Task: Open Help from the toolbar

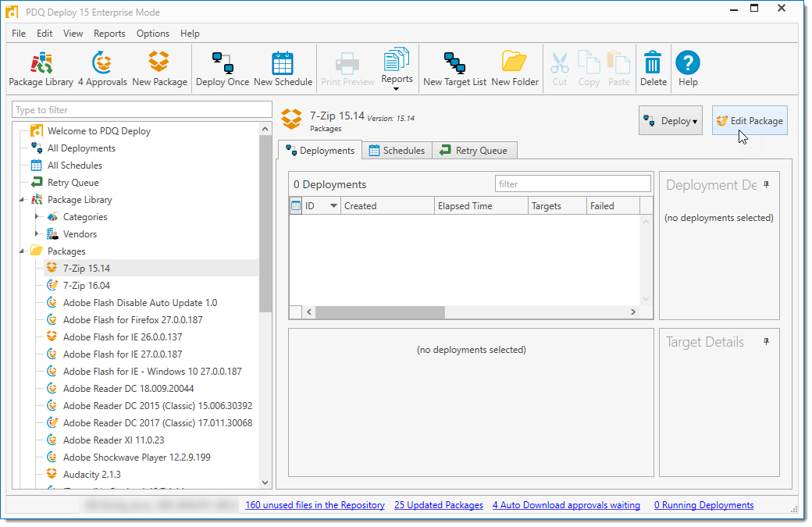Action: coord(688,69)
